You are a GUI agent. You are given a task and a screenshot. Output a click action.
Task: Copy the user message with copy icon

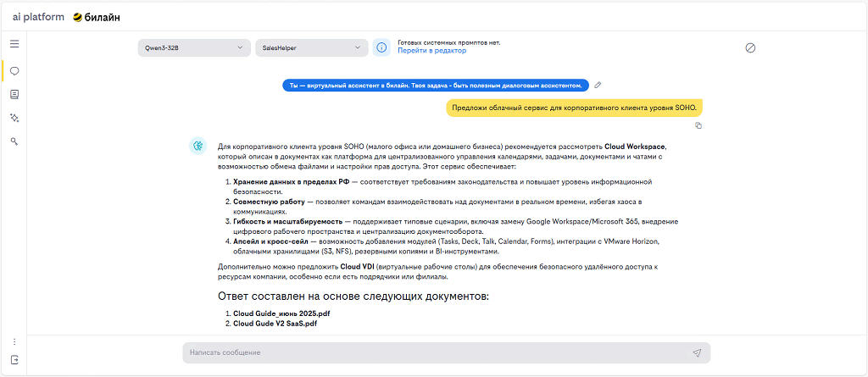point(698,125)
